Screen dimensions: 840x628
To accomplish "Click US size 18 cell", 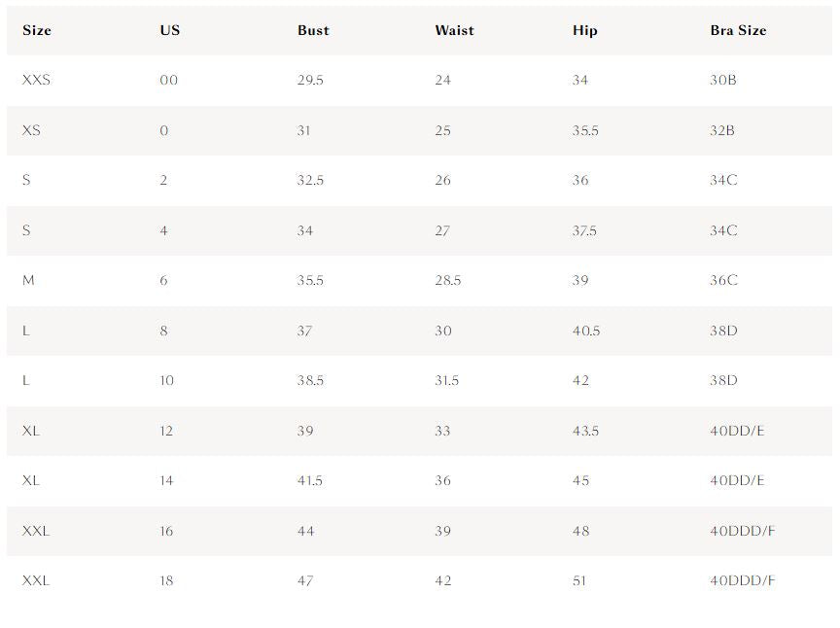I will [x=166, y=580].
